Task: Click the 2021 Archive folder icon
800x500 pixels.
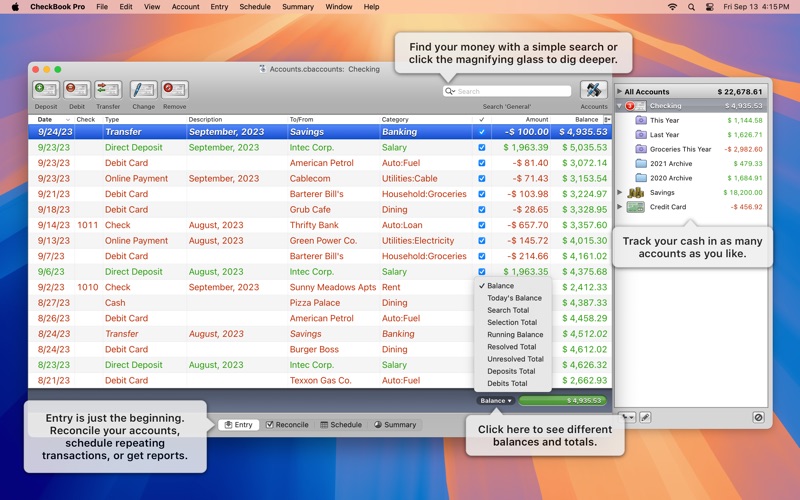Action: click(641, 163)
